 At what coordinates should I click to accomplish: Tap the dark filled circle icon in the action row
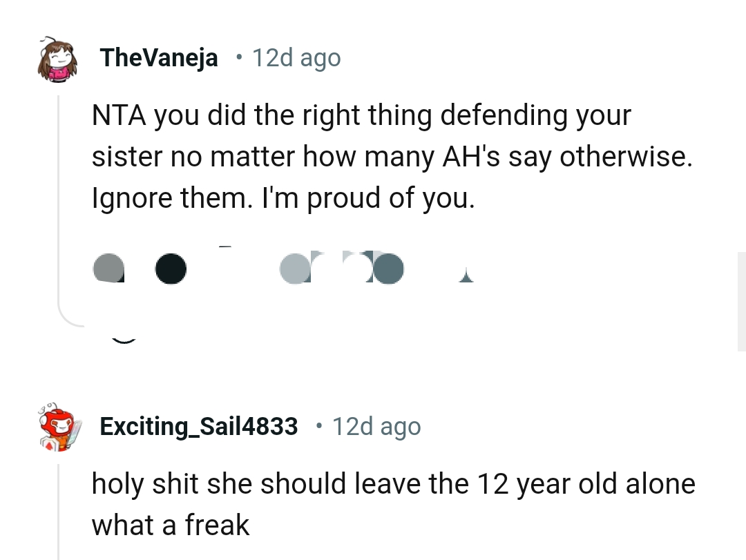(x=171, y=269)
